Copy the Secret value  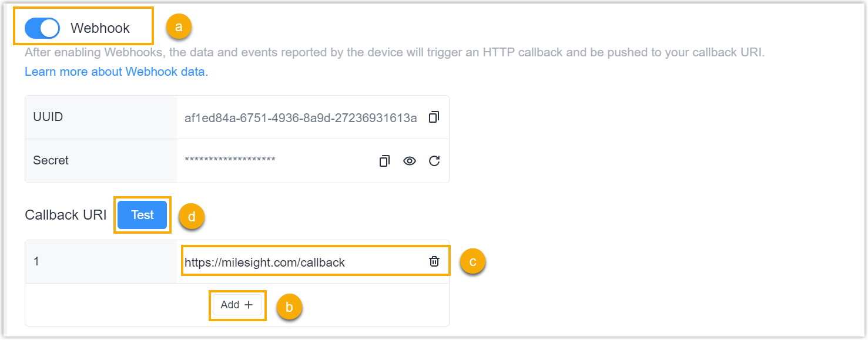pos(384,161)
